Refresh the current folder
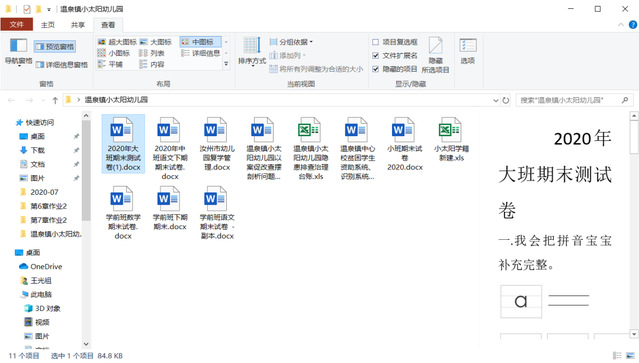 click(506, 100)
